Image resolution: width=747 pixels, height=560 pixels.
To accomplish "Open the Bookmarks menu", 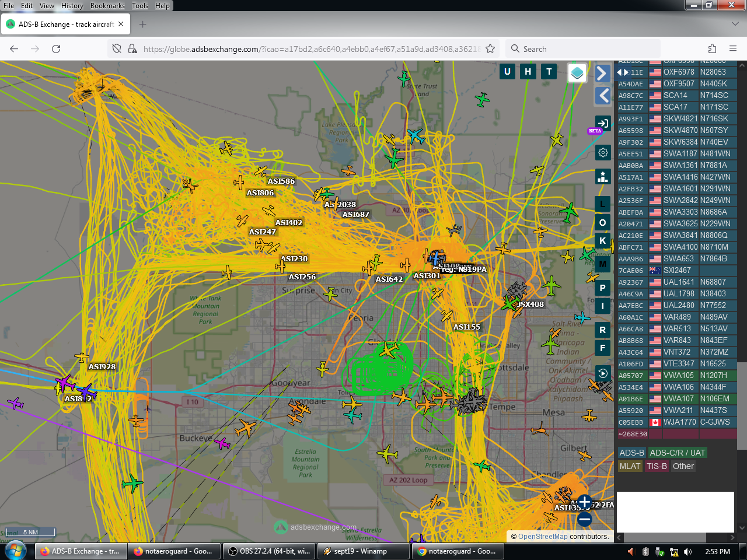I will [107, 6].
